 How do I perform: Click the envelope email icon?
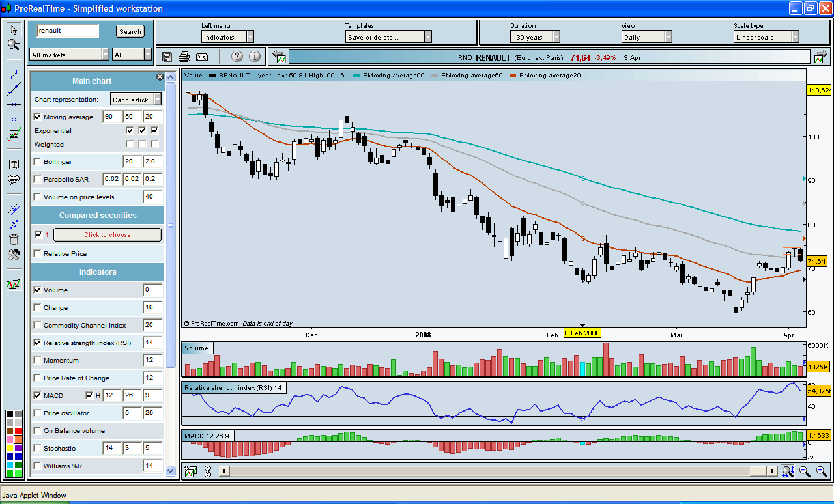[202, 57]
